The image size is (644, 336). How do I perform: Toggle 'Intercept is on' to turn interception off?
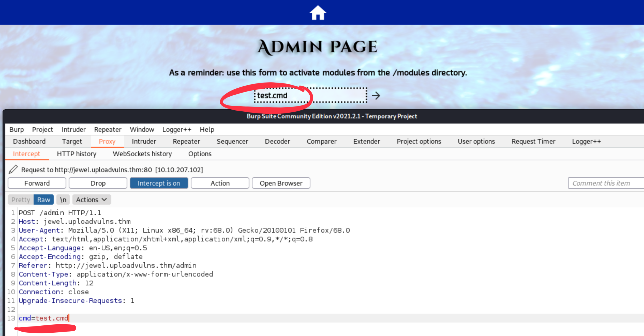[x=159, y=183]
